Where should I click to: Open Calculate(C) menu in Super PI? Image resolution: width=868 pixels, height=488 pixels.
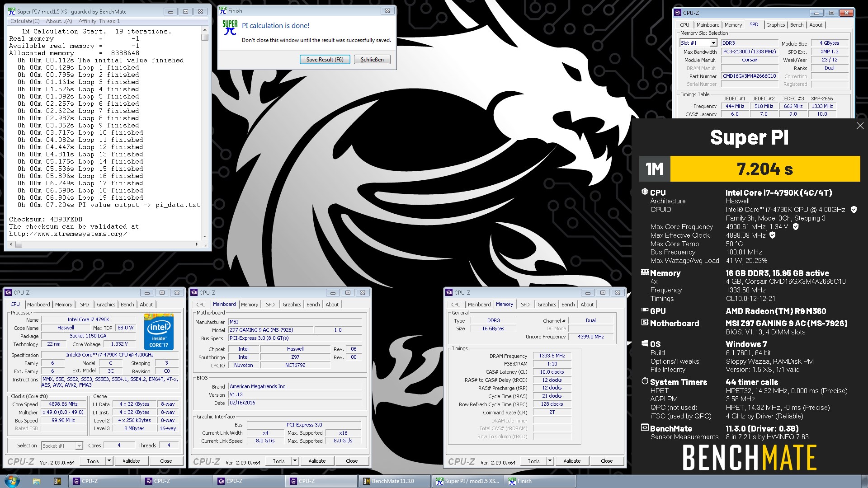(25, 21)
